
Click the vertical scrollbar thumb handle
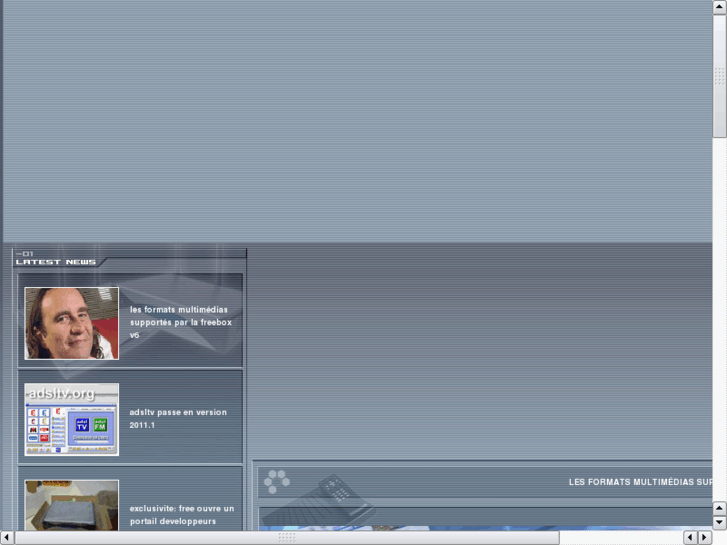720,76
